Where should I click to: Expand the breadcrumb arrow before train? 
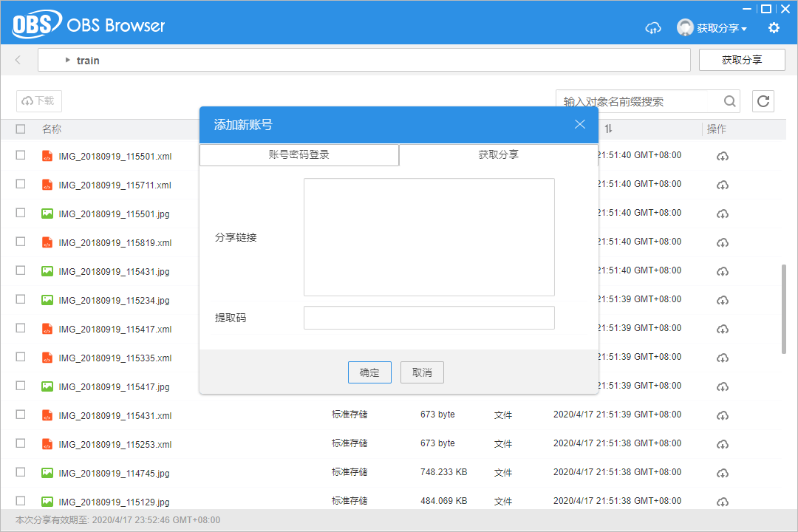[x=68, y=60]
